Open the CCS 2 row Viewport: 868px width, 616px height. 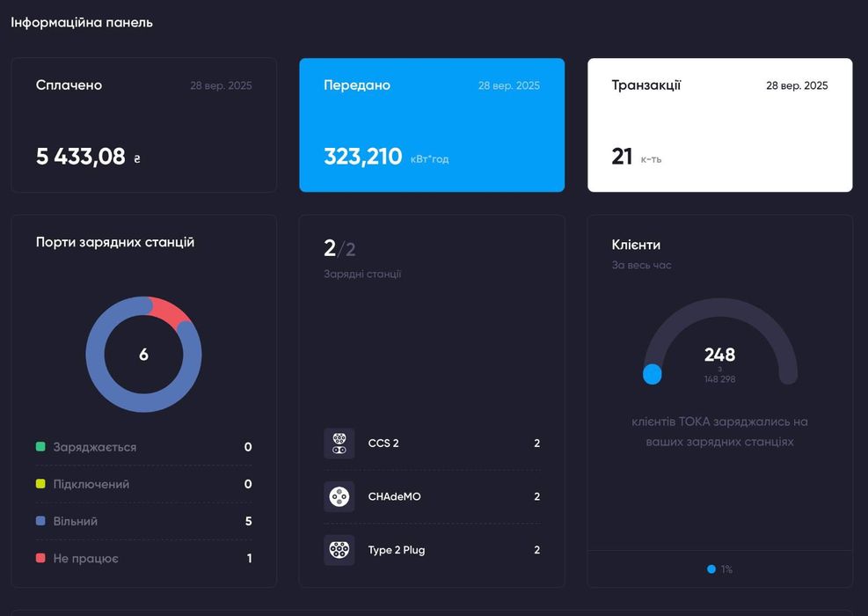coord(432,444)
